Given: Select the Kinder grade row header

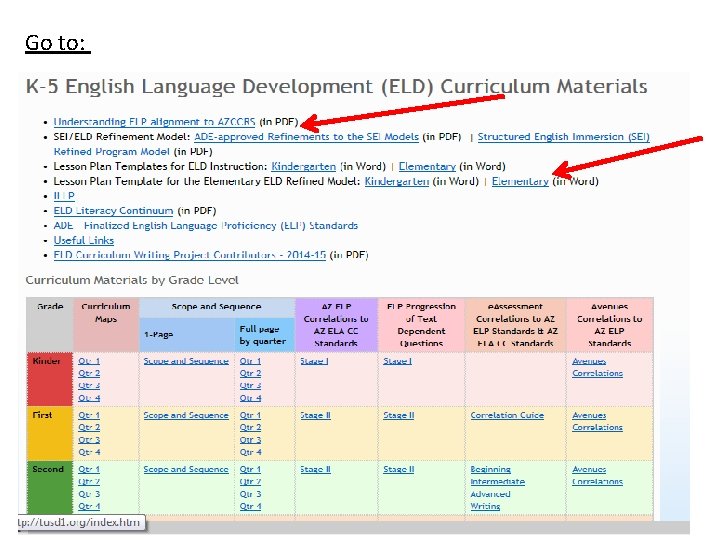Looking at the screenshot, I should click(50, 379).
